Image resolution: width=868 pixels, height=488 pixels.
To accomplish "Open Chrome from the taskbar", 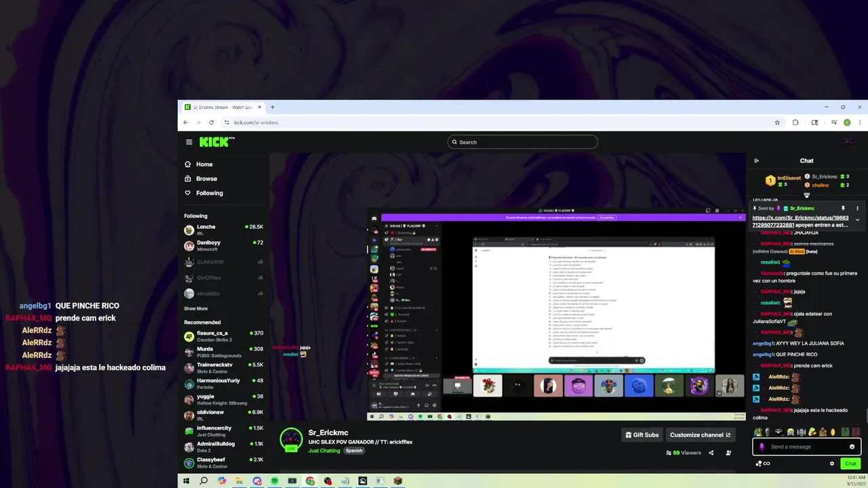I will (x=310, y=481).
